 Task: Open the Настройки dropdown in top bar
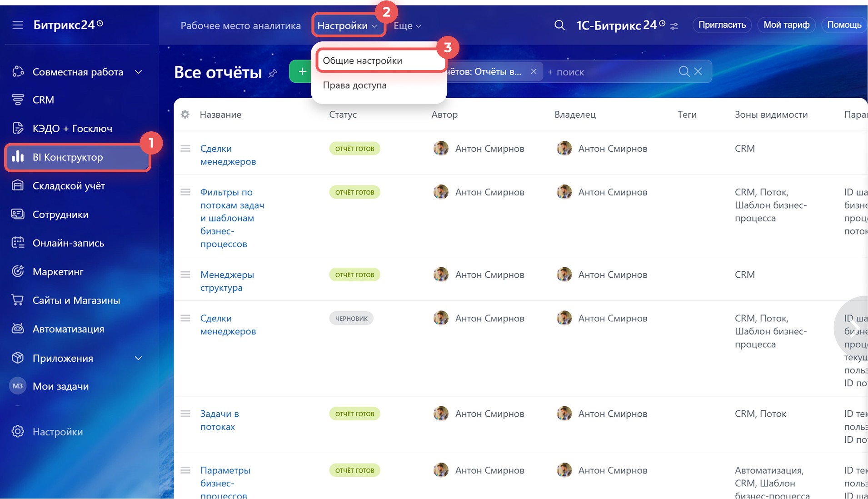pyautogui.click(x=347, y=26)
